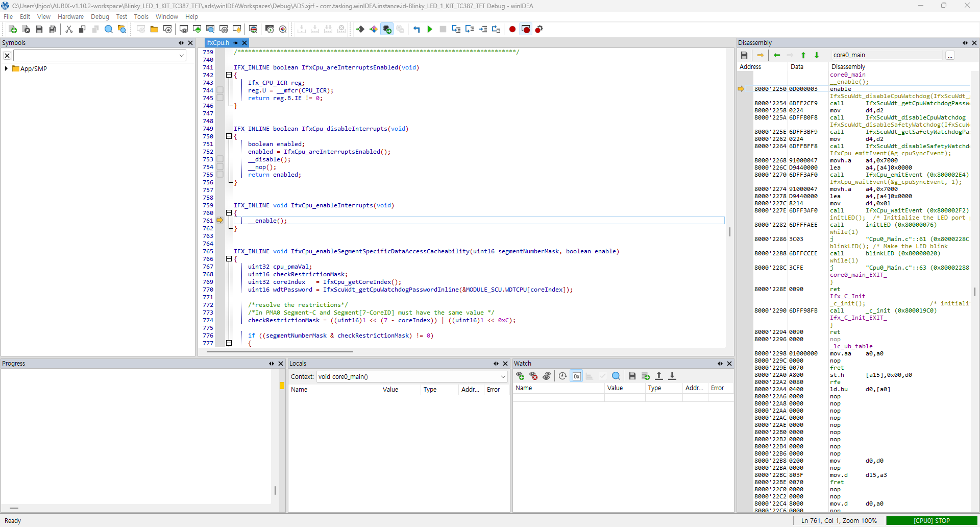Expand the App/SMP tree node
Viewport: 980px width, 527px height.
6,68
